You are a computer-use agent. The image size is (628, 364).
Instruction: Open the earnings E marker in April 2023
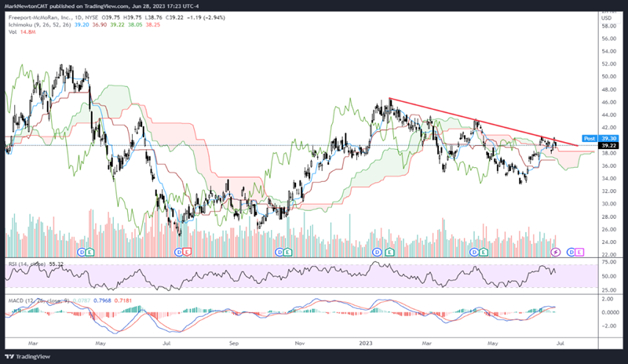click(x=484, y=252)
